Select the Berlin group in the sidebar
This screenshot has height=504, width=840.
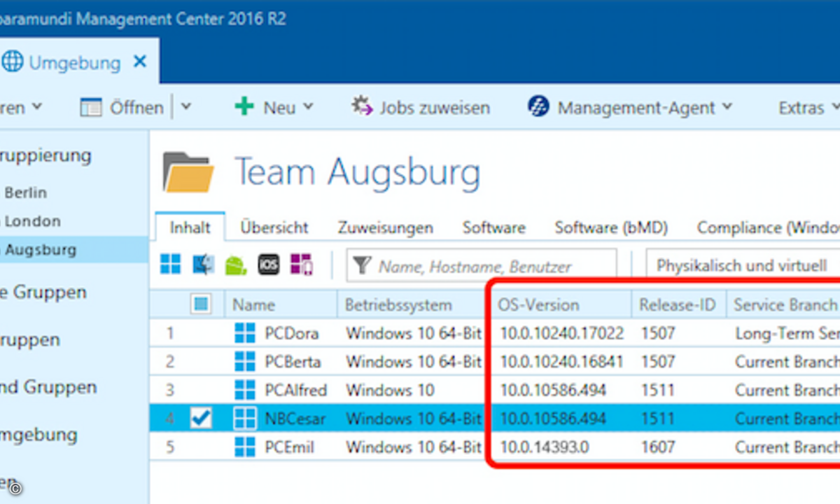26,192
